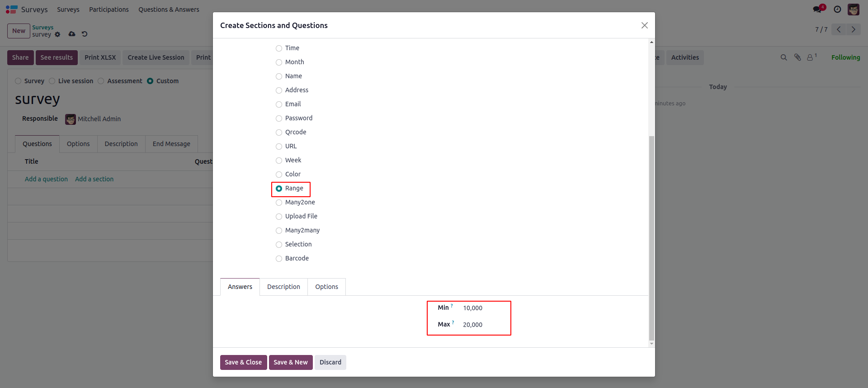Open the activities clock icon
This screenshot has height=388, width=868.
837,9
